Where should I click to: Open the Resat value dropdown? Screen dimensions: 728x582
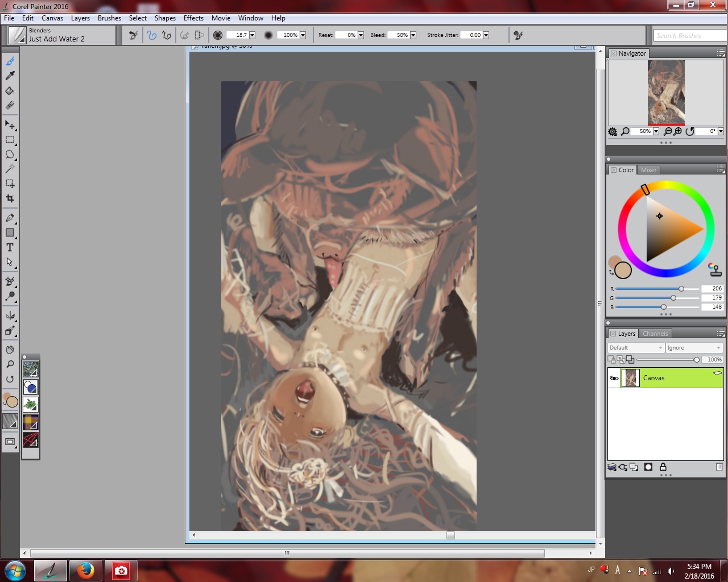click(x=361, y=35)
